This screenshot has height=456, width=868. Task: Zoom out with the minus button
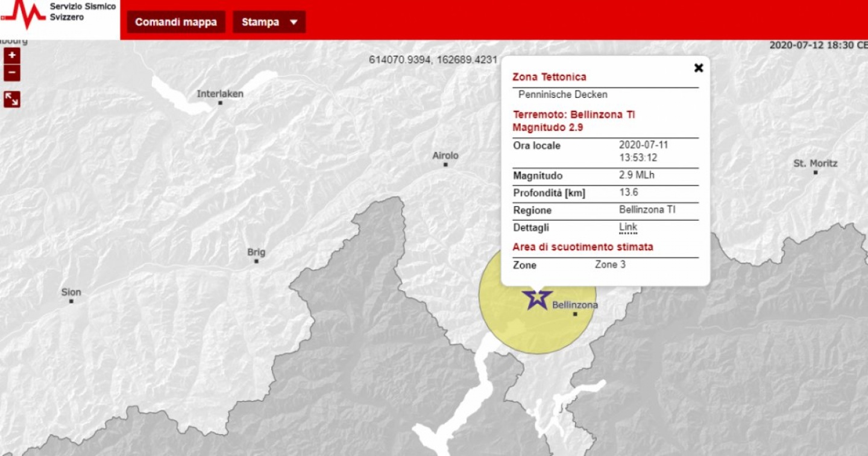[x=12, y=74]
